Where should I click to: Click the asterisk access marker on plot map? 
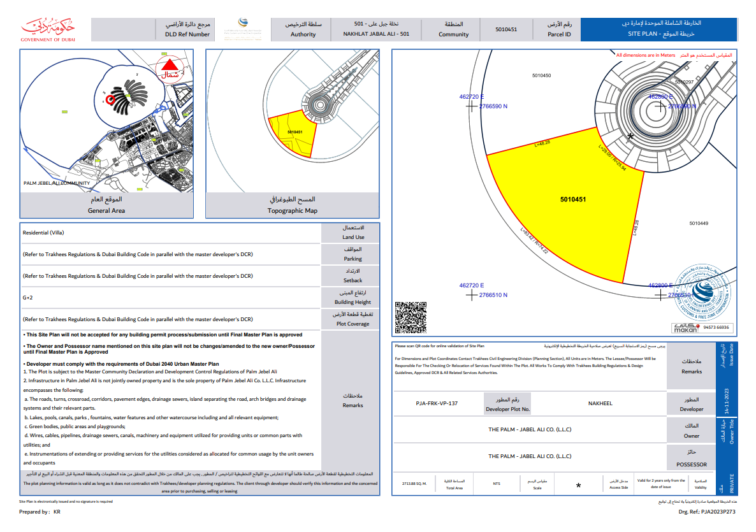coord(630,137)
